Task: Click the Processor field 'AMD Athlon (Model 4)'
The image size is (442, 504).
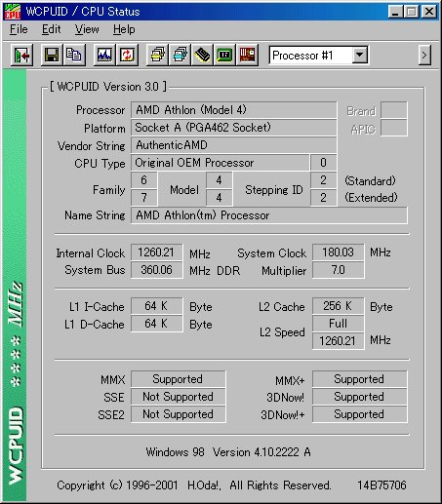Action: pos(233,110)
